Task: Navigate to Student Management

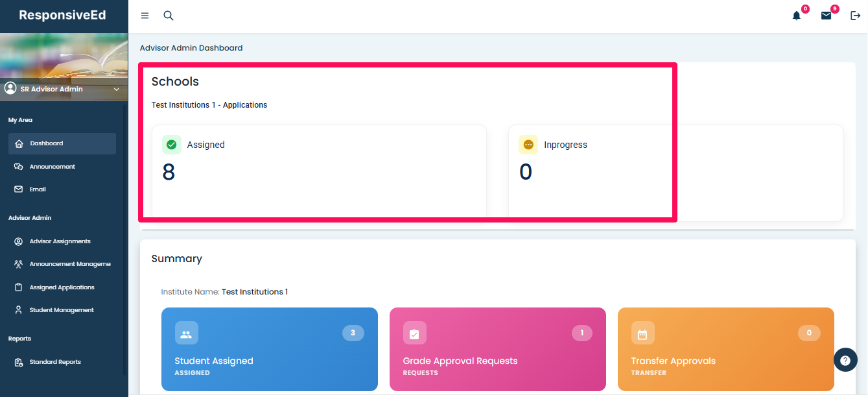Action: point(62,310)
